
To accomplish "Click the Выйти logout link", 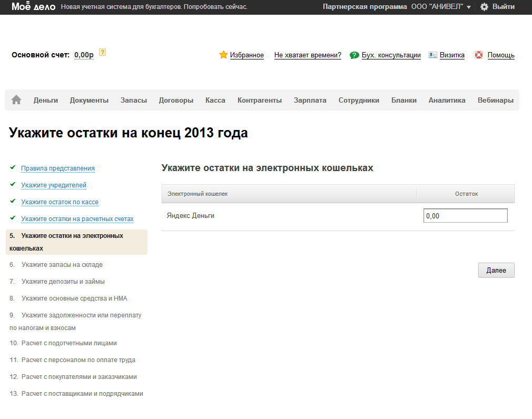I will 503,7.
